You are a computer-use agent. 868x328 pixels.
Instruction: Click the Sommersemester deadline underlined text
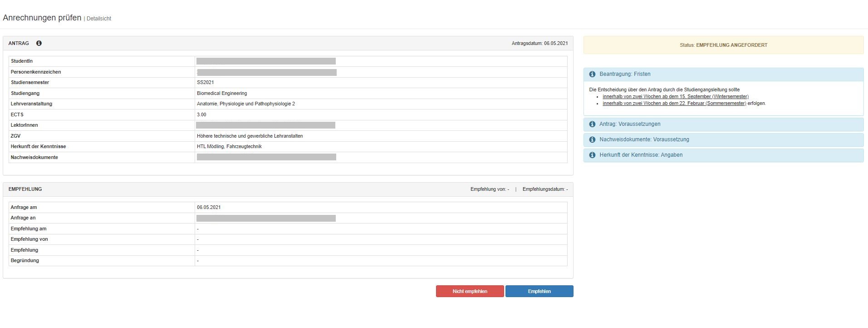tap(674, 104)
